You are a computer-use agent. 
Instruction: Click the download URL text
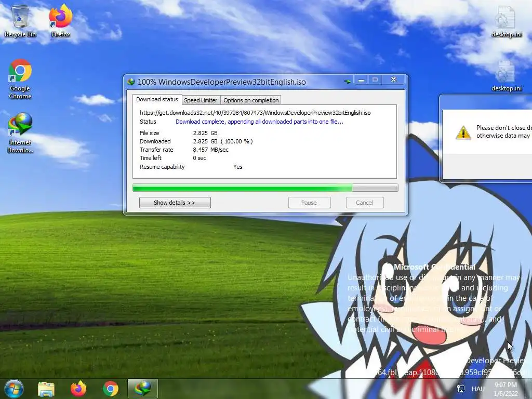point(255,113)
